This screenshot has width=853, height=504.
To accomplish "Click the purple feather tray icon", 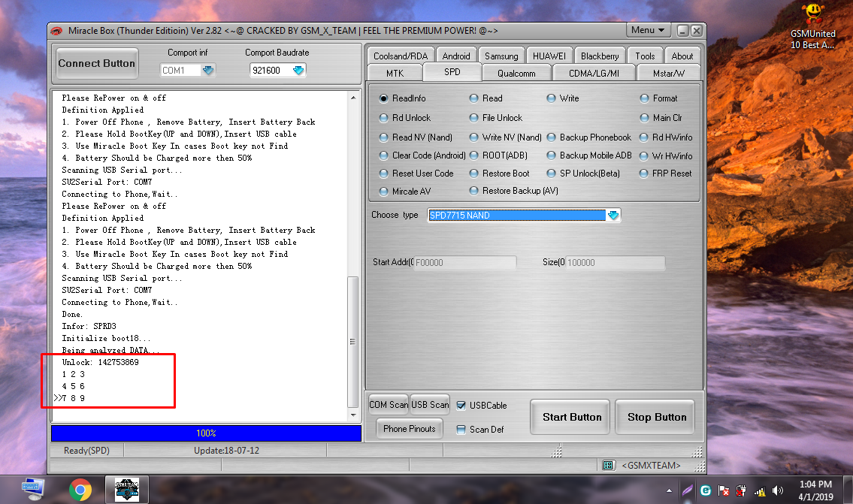I will pos(687,490).
